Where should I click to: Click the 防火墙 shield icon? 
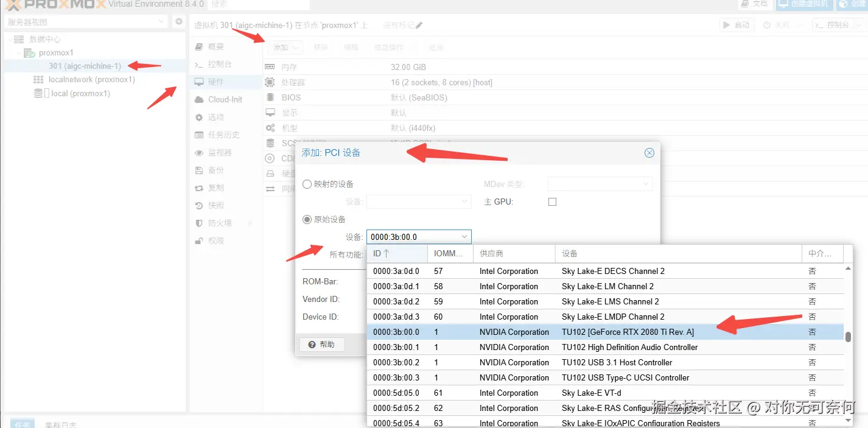point(198,223)
